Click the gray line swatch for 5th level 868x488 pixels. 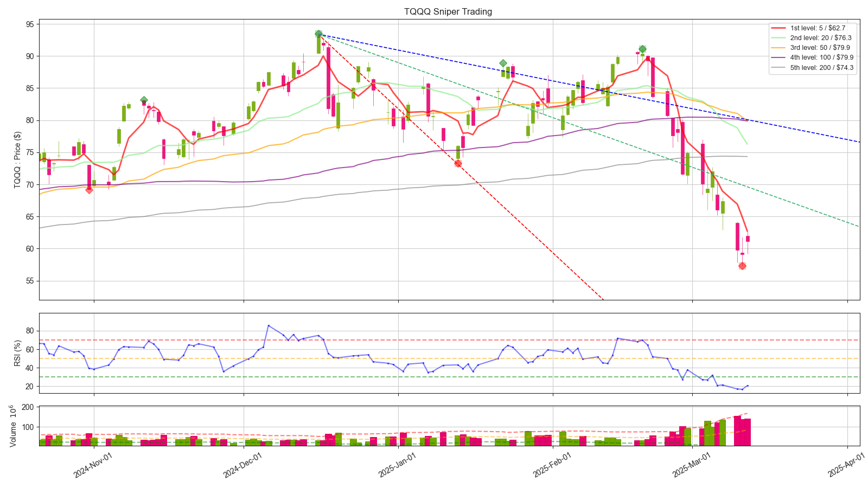(x=778, y=68)
